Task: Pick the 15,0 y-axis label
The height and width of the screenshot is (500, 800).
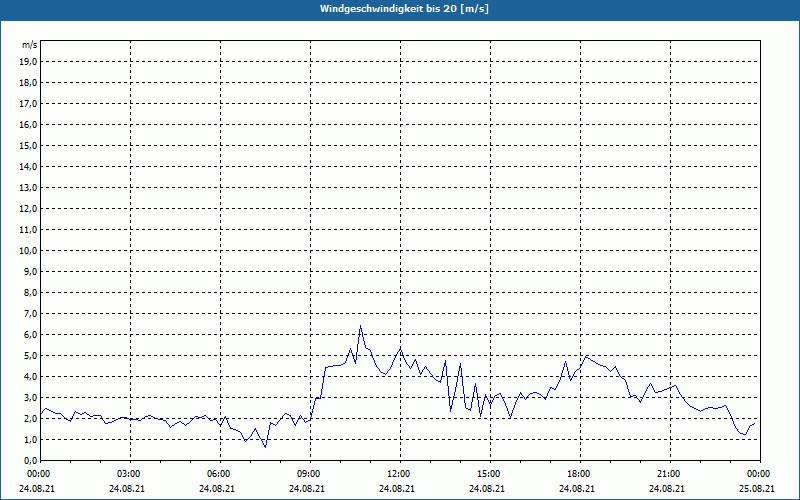Action: tap(29, 145)
